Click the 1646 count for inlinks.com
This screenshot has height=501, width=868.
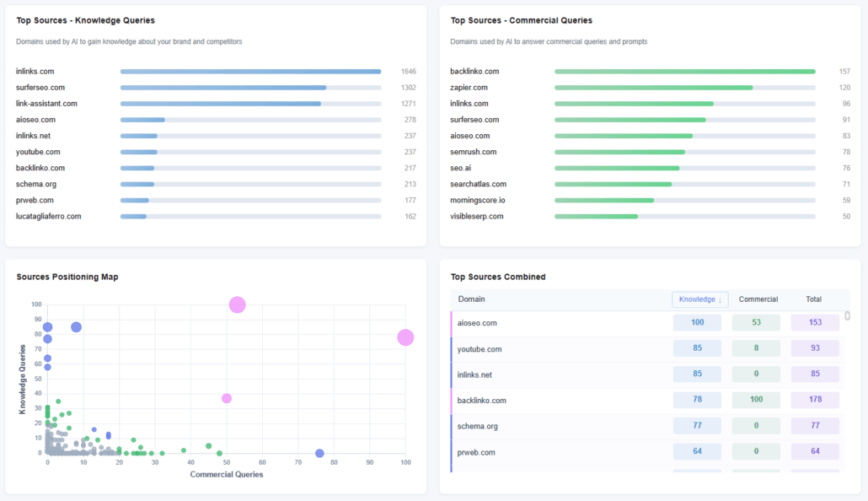tap(409, 72)
